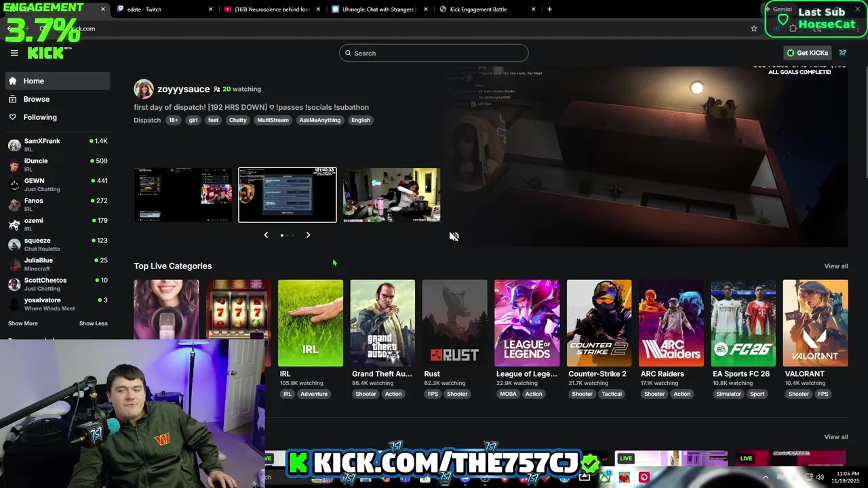Click the lower View all link
The width and height of the screenshot is (868, 488).
click(x=836, y=436)
